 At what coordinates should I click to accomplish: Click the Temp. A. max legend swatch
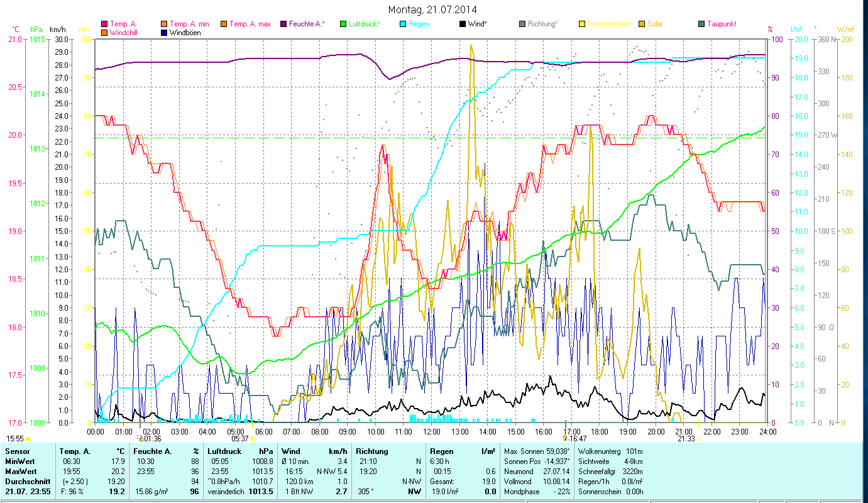click(x=224, y=25)
